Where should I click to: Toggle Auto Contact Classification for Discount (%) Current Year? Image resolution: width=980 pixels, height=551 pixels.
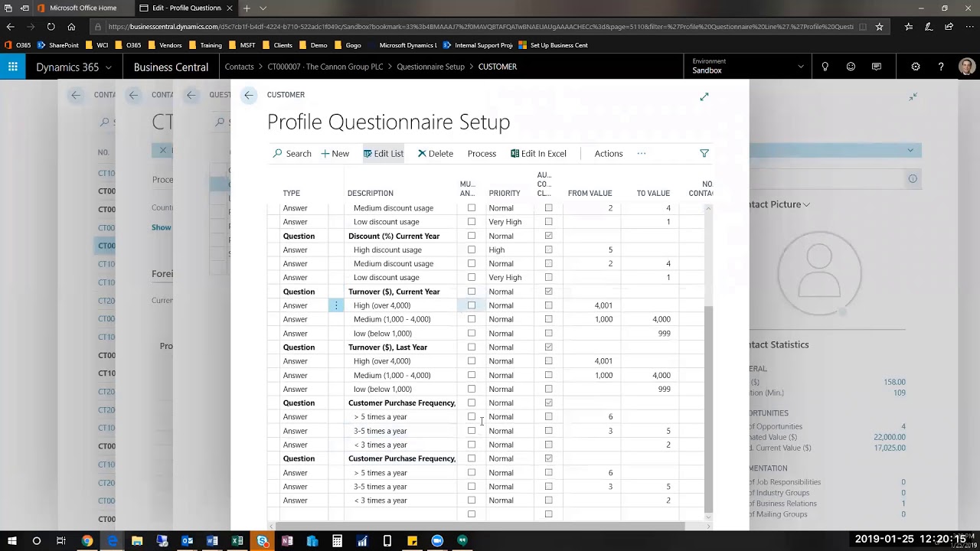point(548,236)
